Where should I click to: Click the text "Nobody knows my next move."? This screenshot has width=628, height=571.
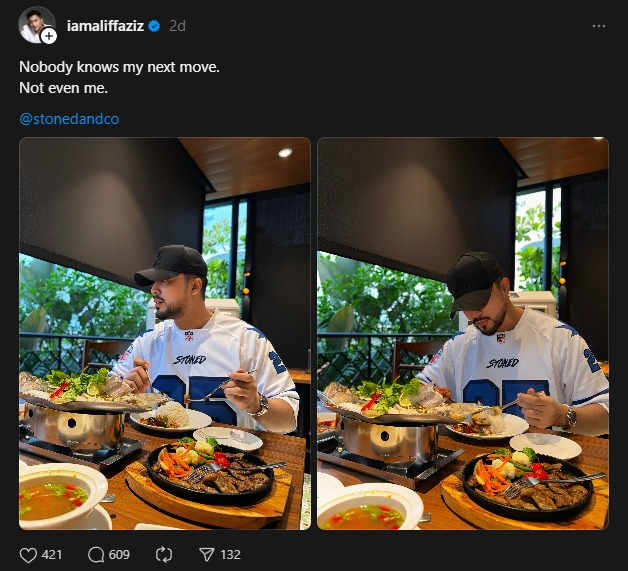point(119,66)
